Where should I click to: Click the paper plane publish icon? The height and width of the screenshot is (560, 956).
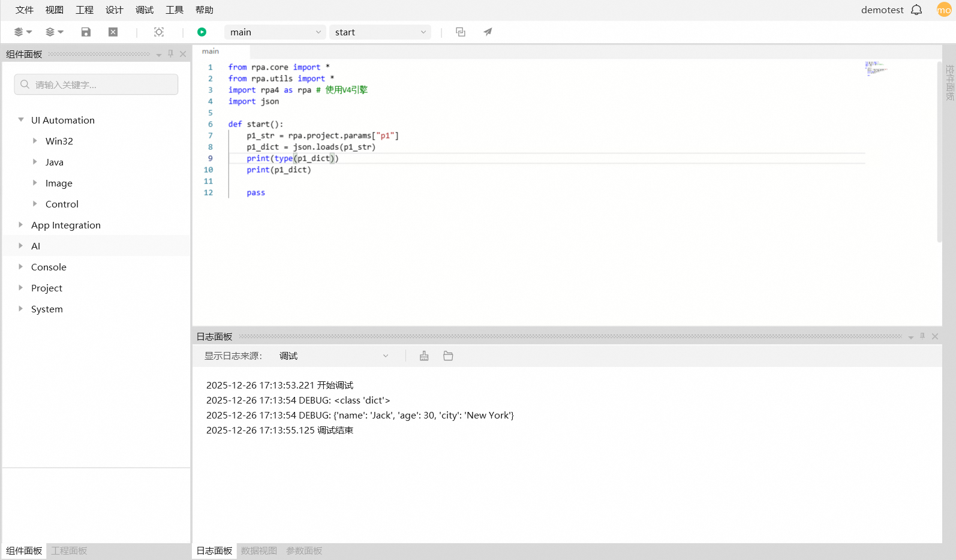coord(488,32)
